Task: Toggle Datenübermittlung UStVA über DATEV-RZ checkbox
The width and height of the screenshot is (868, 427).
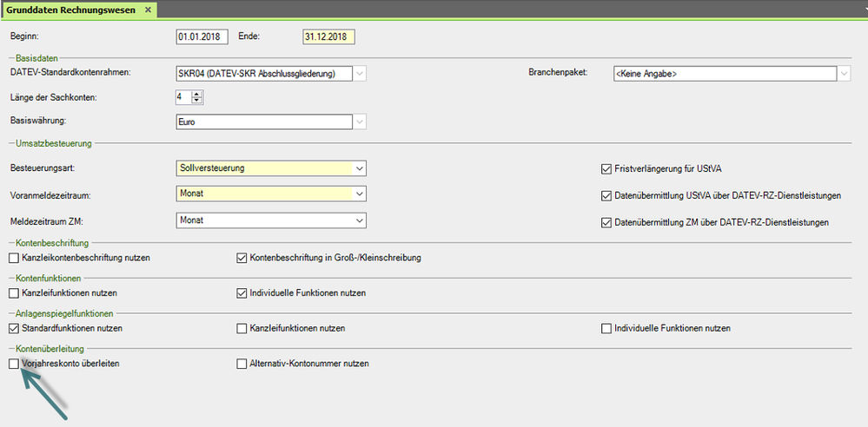Action: coord(606,196)
